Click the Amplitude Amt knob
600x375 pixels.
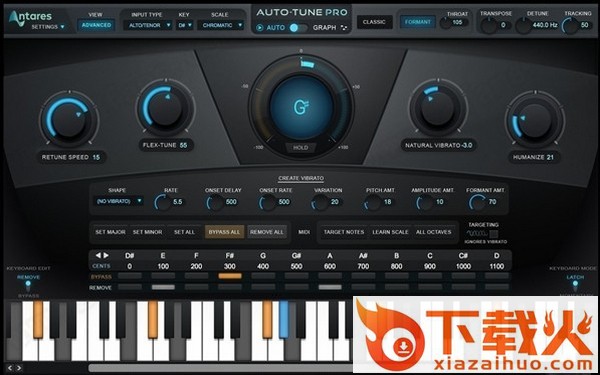click(424, 202)
